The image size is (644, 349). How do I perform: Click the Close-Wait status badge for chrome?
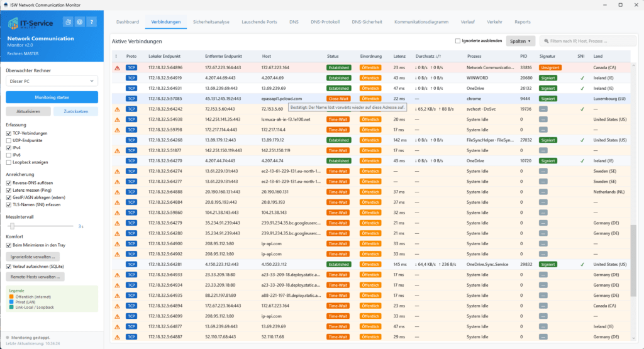pyautogui.click(x=338, y=99)
